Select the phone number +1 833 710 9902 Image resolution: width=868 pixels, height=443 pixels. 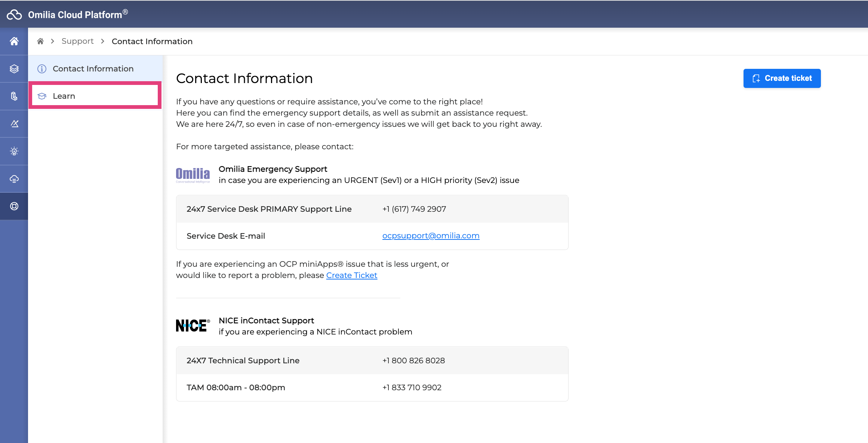coord(412,388)
